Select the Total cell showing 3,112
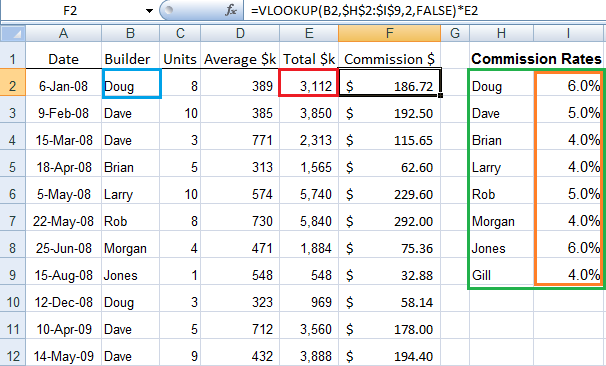Viewport: 606px width, 366px height. click(309, 82)
